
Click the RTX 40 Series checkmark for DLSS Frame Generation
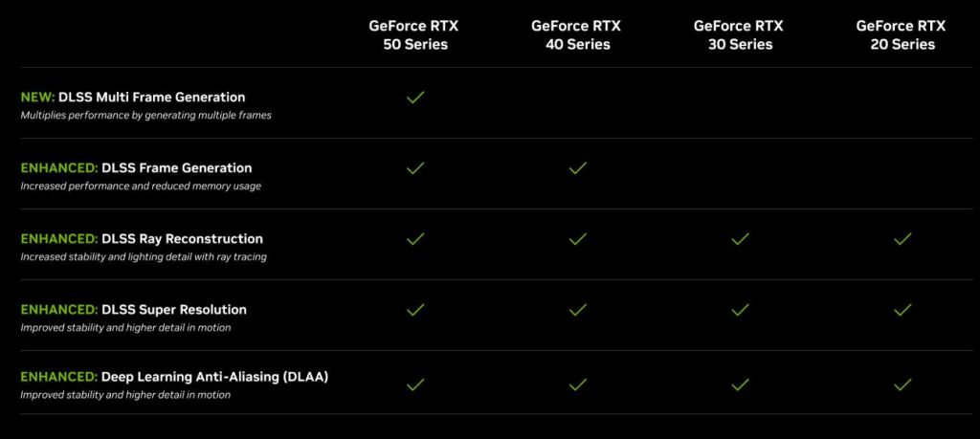(577, 168)
